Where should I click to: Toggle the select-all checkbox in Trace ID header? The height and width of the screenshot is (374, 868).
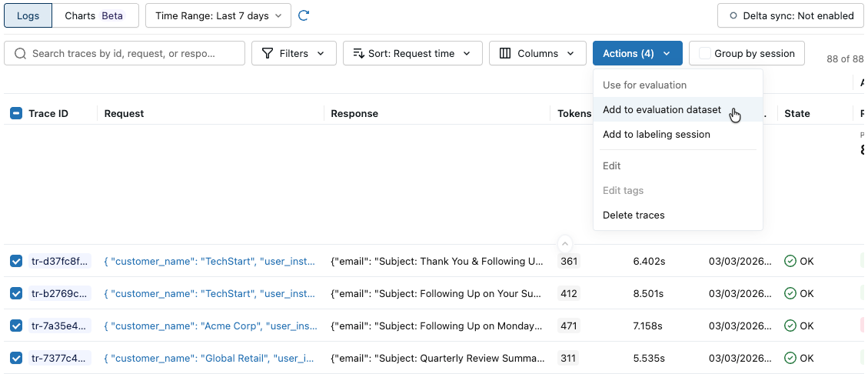tap(16, 114)
